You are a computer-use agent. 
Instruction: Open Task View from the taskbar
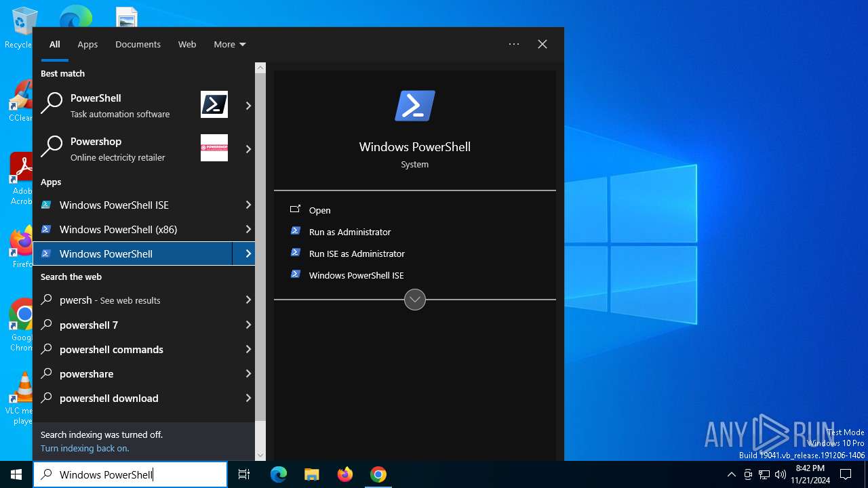point(244,474)
